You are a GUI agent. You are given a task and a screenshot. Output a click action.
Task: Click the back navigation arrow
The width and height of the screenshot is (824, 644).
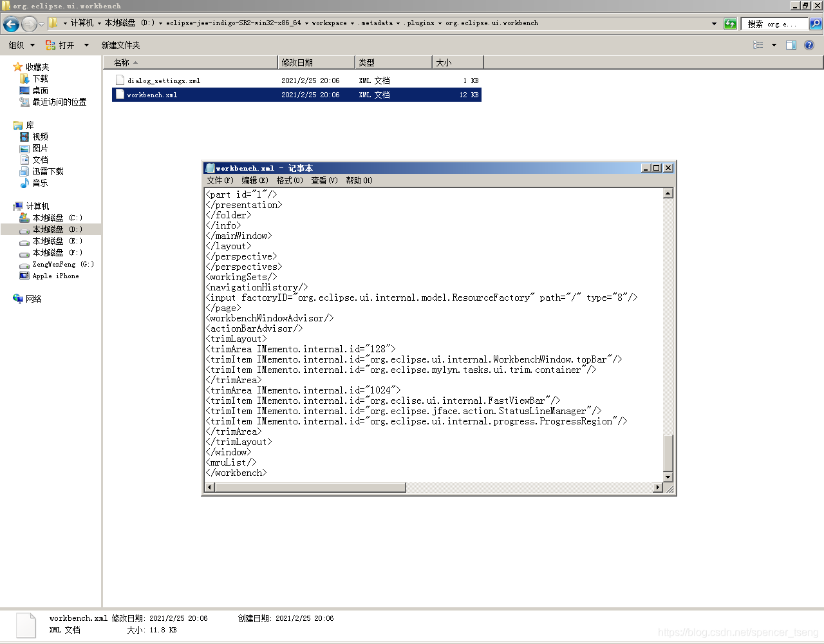pyautogui.click(x=10, y=23)
